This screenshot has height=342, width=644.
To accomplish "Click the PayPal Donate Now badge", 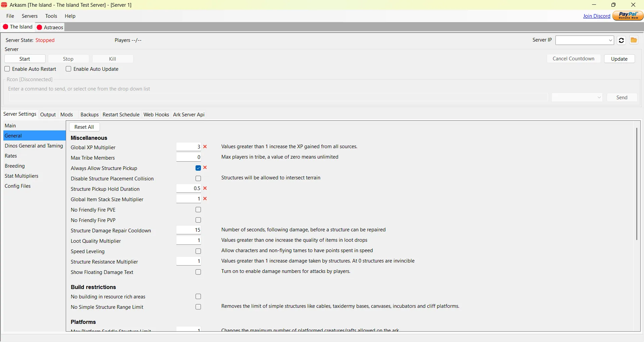I will pyautogui.click(x=628, y=15).
